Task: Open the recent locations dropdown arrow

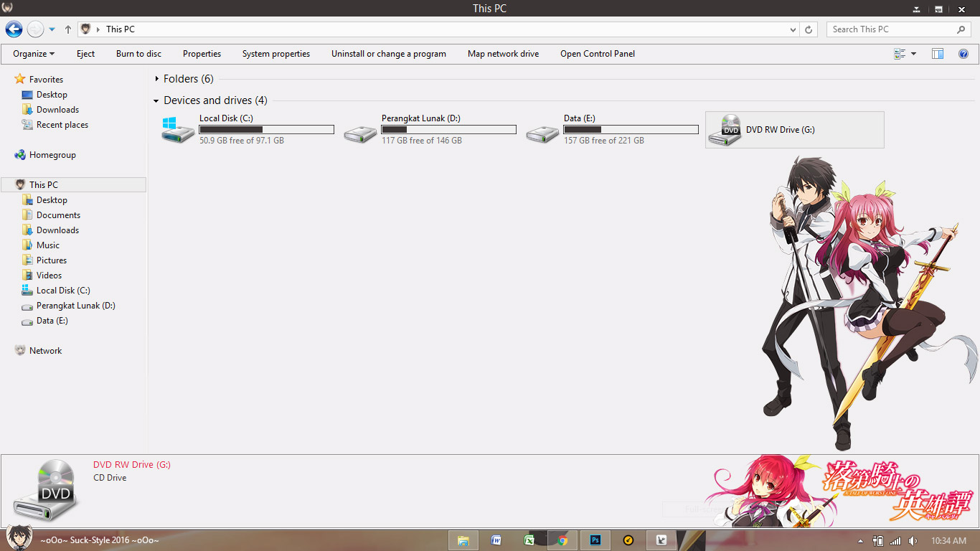Action: (52, 29)
